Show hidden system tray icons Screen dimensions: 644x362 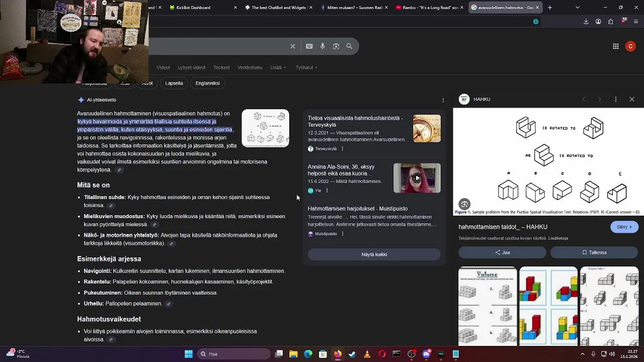pos(583,354)
